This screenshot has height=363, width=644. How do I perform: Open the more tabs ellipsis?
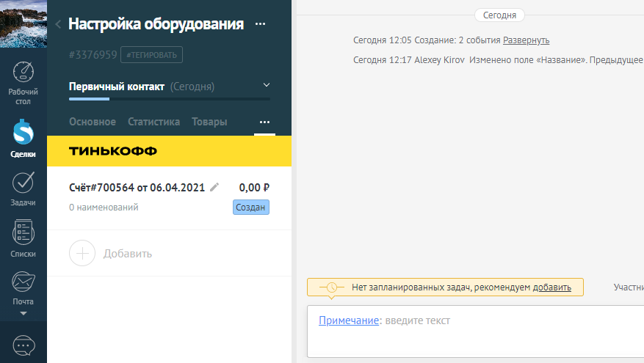[264, 122]
